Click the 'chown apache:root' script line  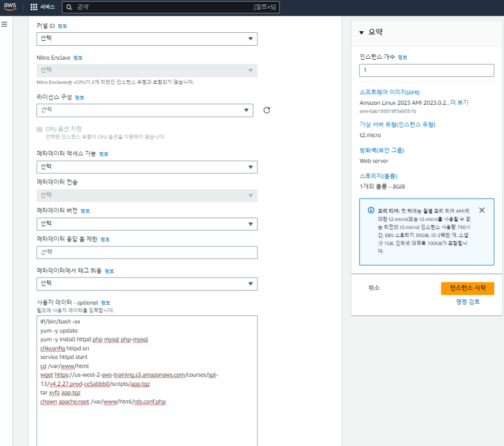pyautogui.click(x=103, y=402)
